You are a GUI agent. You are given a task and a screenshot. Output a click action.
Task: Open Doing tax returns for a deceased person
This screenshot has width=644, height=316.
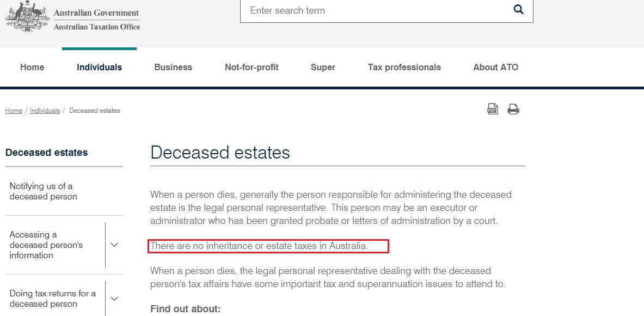point(53,299)
